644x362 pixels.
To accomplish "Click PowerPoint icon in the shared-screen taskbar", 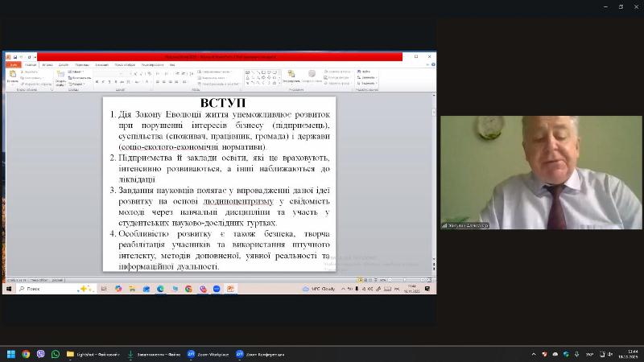I will point(230,288).
